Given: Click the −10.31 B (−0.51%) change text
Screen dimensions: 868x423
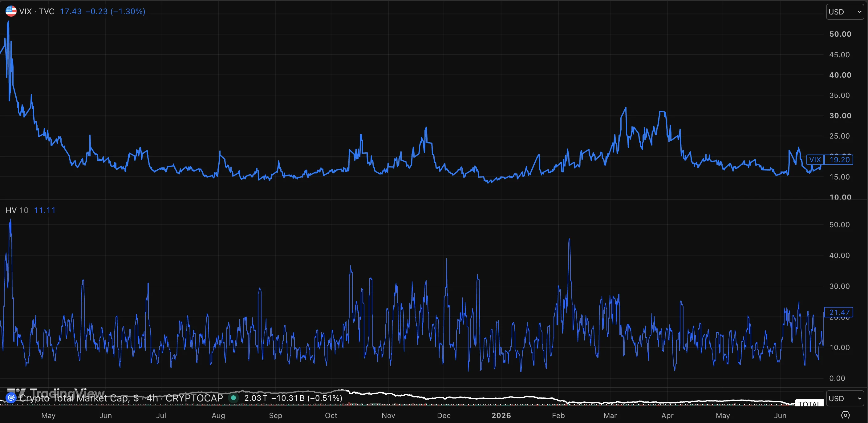Looking at the screenshot, I should (x=306, y=398).
